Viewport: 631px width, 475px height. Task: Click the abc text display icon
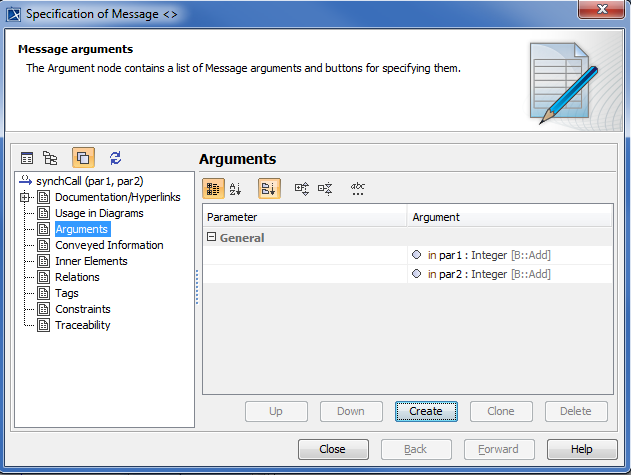point(358,188)
